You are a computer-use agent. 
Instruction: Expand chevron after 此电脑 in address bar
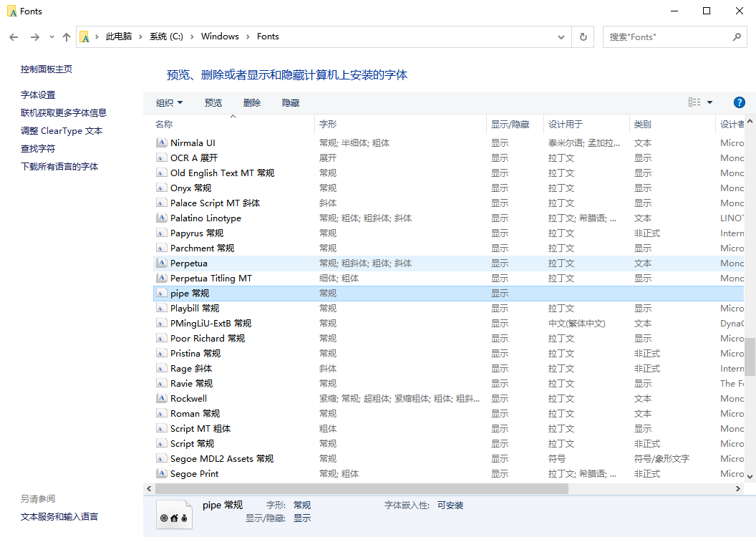click(x=140, y=37)
